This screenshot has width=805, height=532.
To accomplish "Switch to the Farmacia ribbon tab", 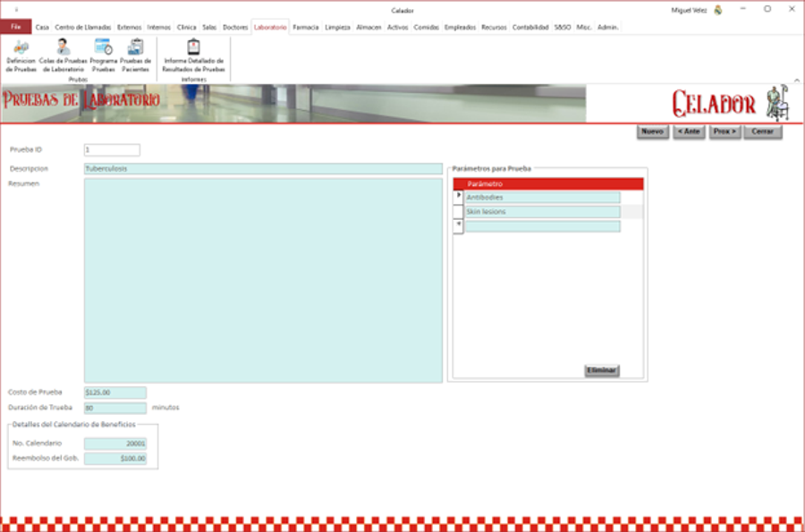I will click(305, 28).
